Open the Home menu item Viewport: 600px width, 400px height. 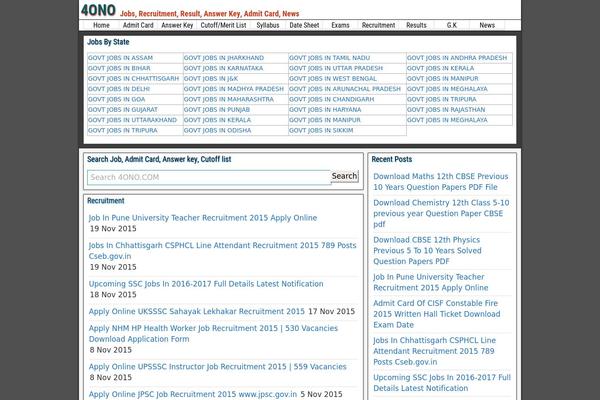point(101,25)
